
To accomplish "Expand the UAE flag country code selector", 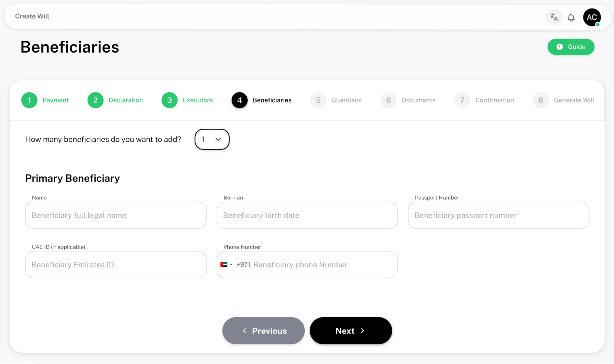I will [227, 265].
